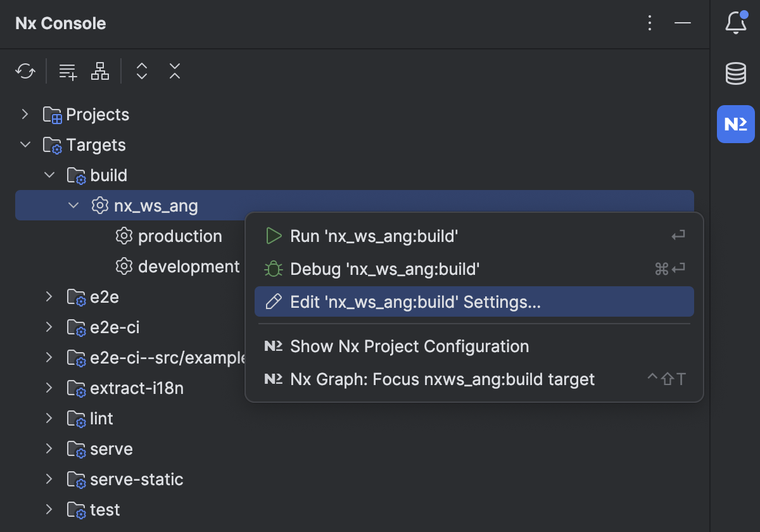Image resolution: width=760 pixels, height=532 pixels.
Task: Select the serve-static target
Action: (136, 479)
